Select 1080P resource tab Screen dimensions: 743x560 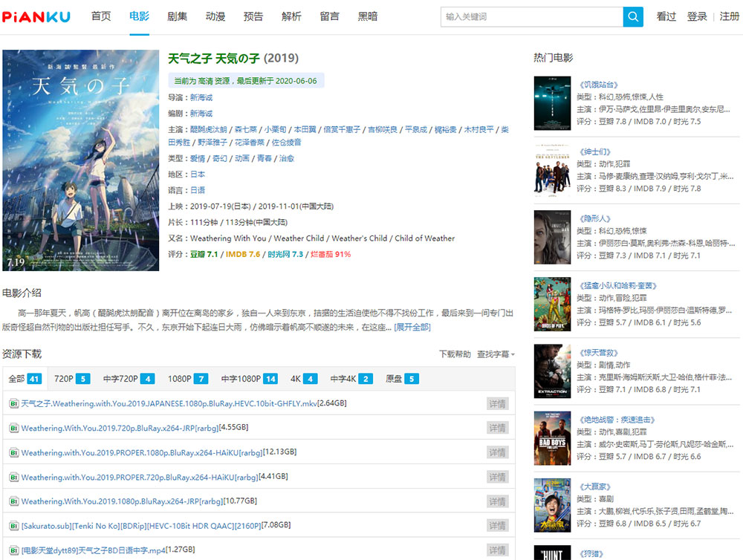(x=188, y=379)
